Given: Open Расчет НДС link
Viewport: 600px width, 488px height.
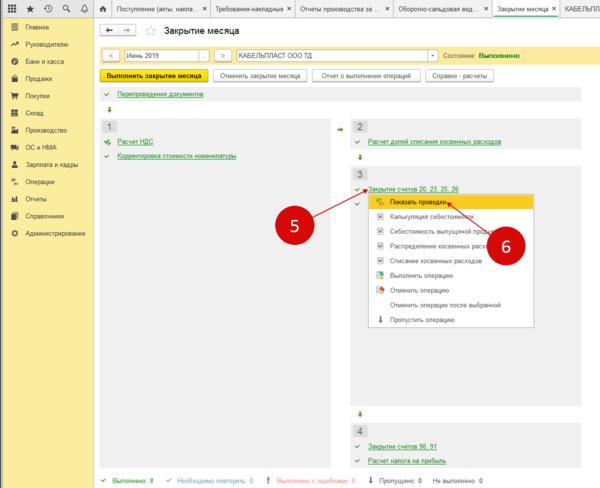Looking at the screenshot, I should click(135, 142).
